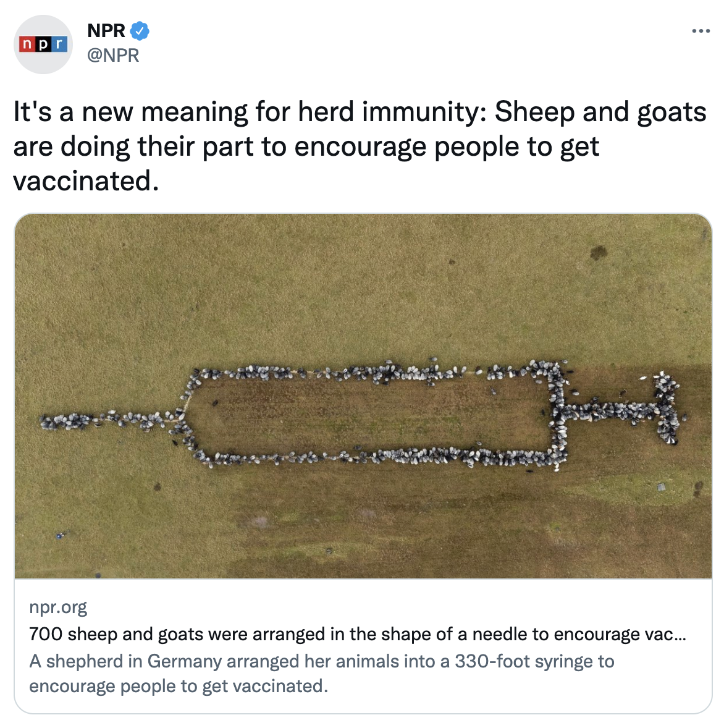Click the 'A shepherd in Germany' description
Screen dimensions: 724x728
[322, 673]
